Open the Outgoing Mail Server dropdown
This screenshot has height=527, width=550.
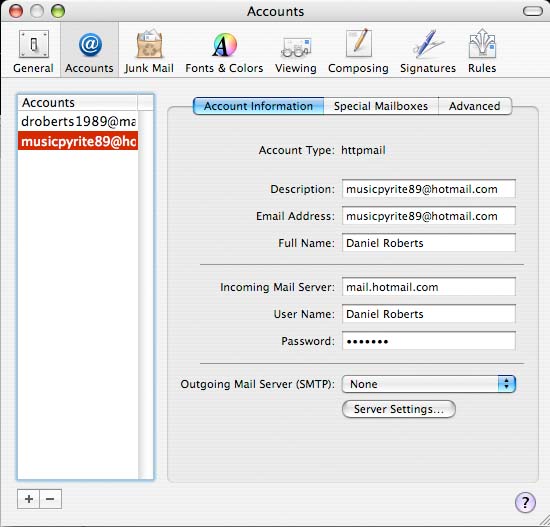429,384
